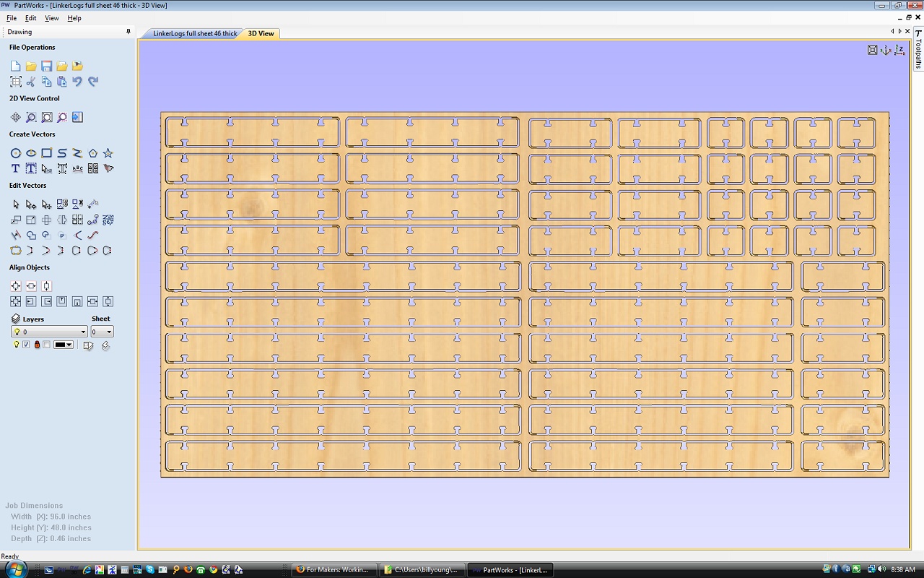Screen dimensions: 924x578
Task: Pin the Drawing panel
Action: pos(128,32)
